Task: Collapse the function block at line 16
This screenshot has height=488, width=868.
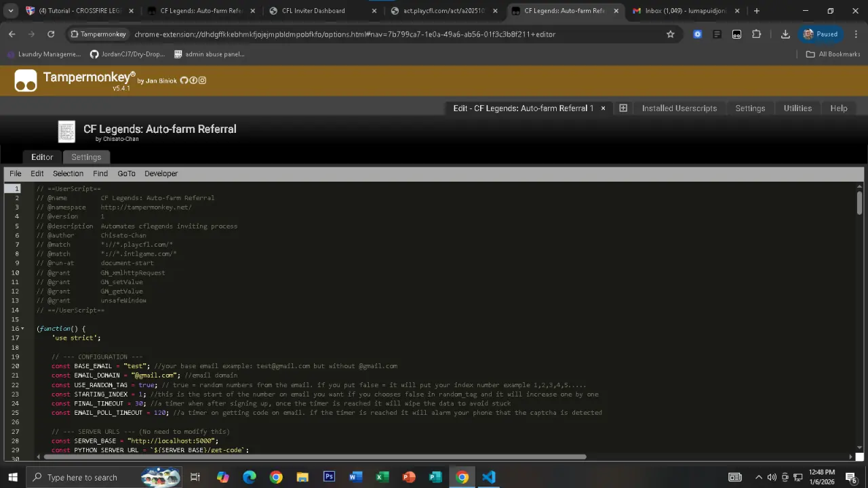Action: pos(23,329)
